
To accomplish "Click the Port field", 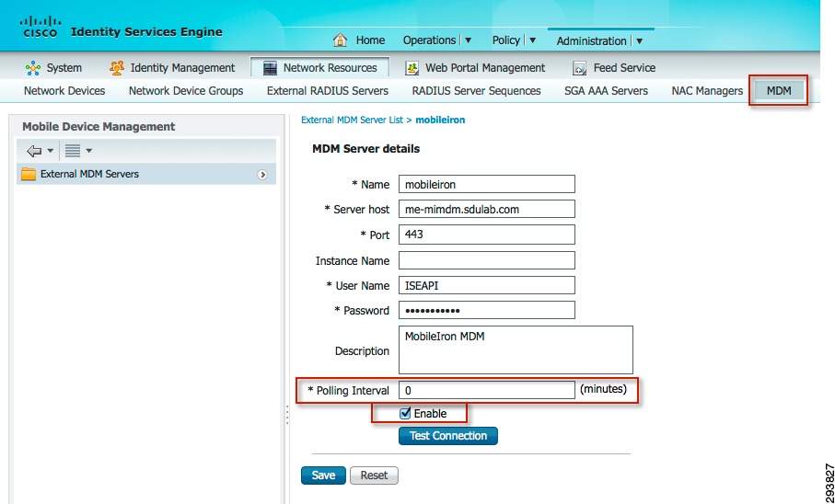I will pyautogui.click(x=487, y=235).
